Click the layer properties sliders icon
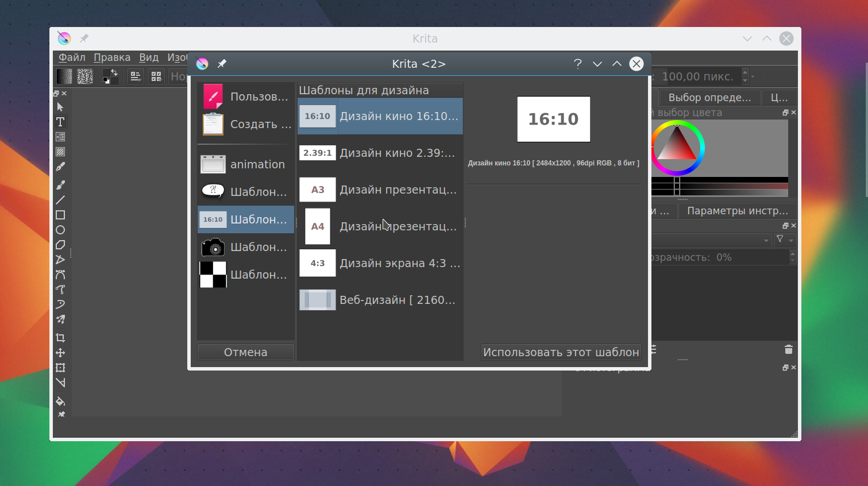The height and width of the screenshot is (486, 868). [653, 349]
